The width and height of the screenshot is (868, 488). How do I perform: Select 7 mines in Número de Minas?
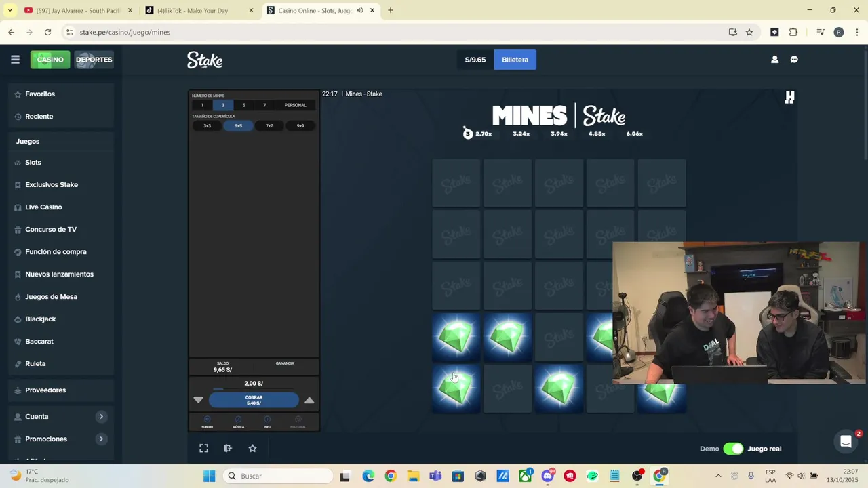tap(264, 105)
